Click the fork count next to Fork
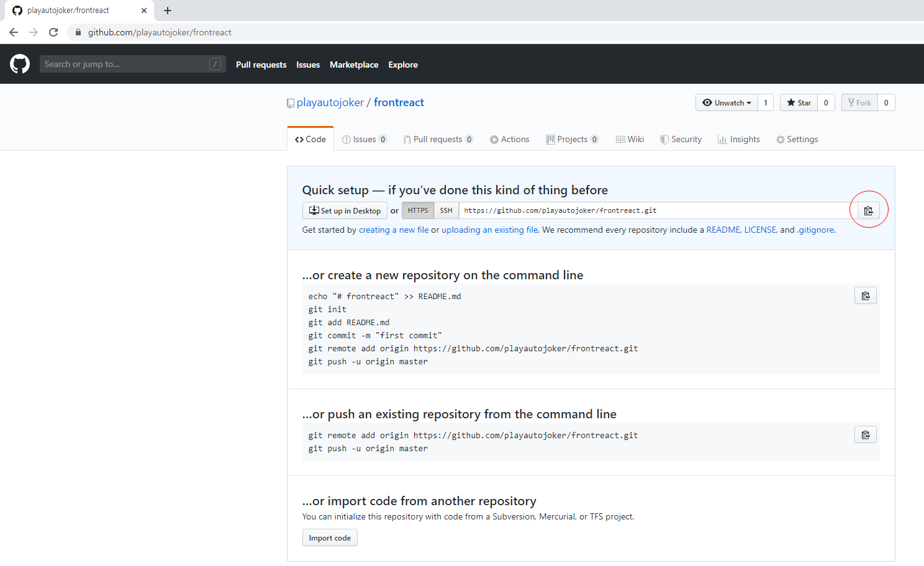The width and height of the screenshot is (924, 566). coord(886,102)
